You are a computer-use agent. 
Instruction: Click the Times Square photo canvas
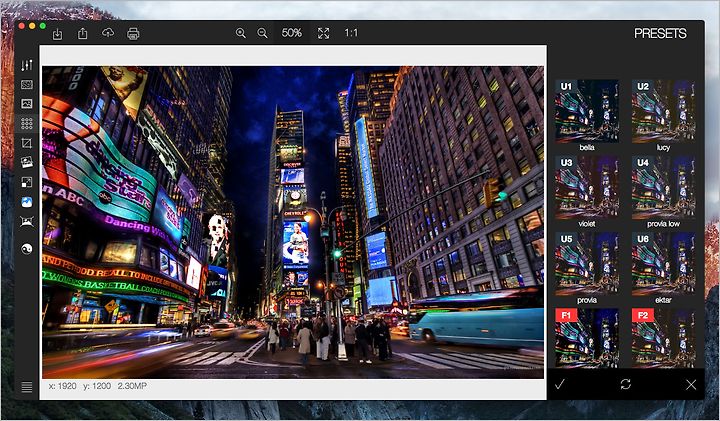click(293, 222)
